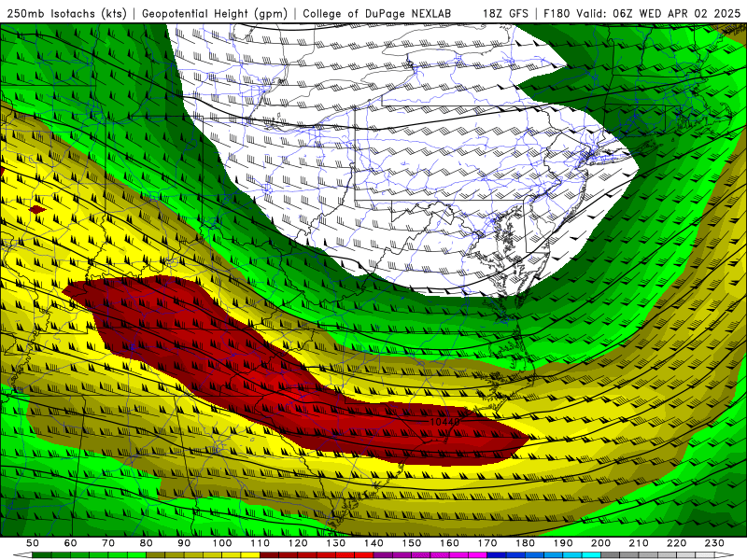Click the "College of DuPage NEXLAB" label
The height and width of the screenshot is (560, 747).
tap(377, 13)
